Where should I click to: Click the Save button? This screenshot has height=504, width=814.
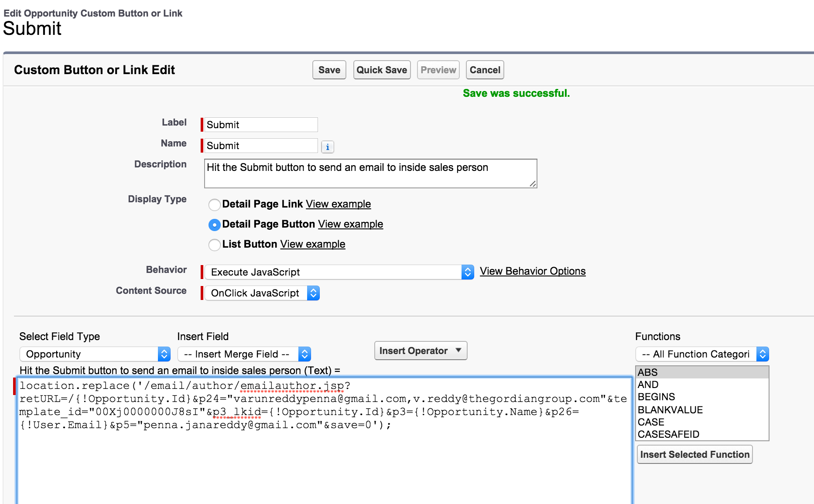[x=329, y=70]
